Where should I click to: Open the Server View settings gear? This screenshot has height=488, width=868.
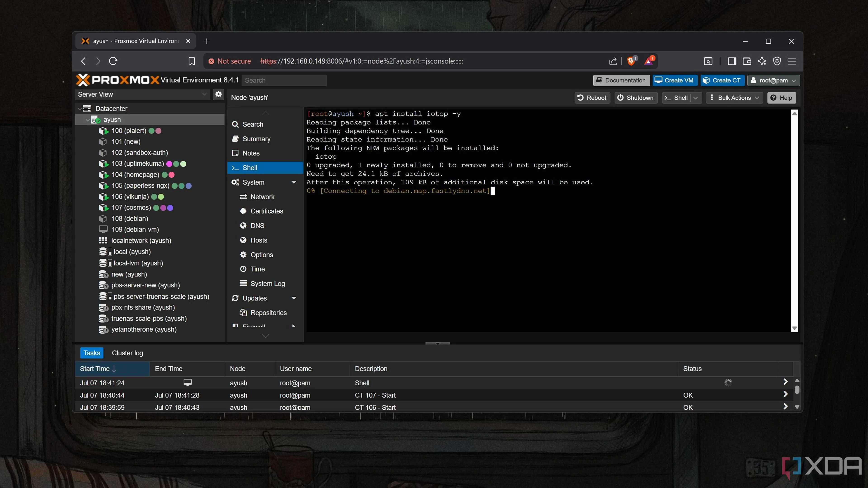coord(218,94)
